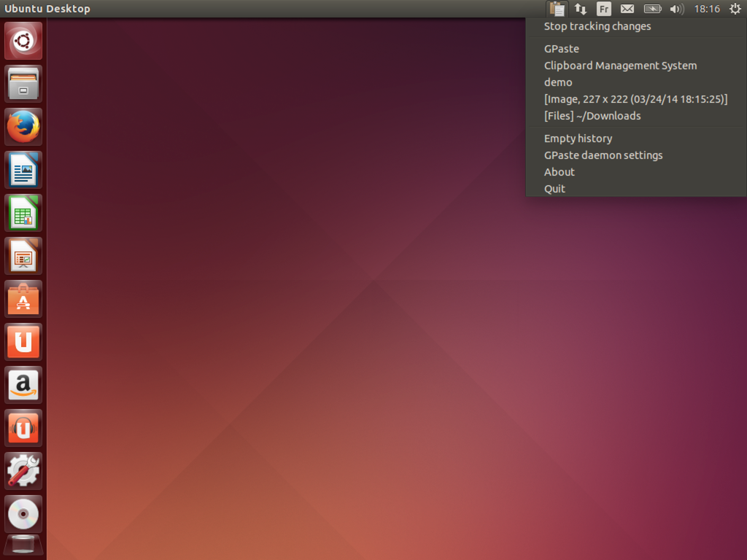Open System Settings from the launcher

click(x=23, y=471)
